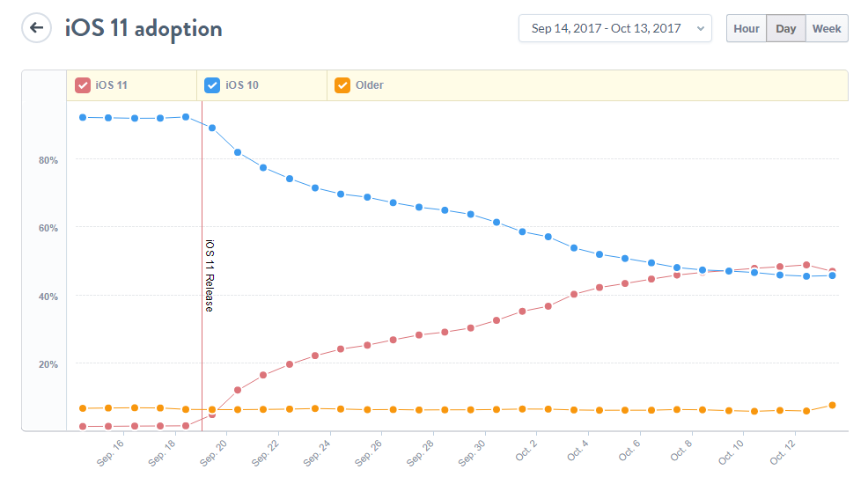Uncheck the iOS 11 series checkbox
868x484 pixels.
click(x=83, y=85)
